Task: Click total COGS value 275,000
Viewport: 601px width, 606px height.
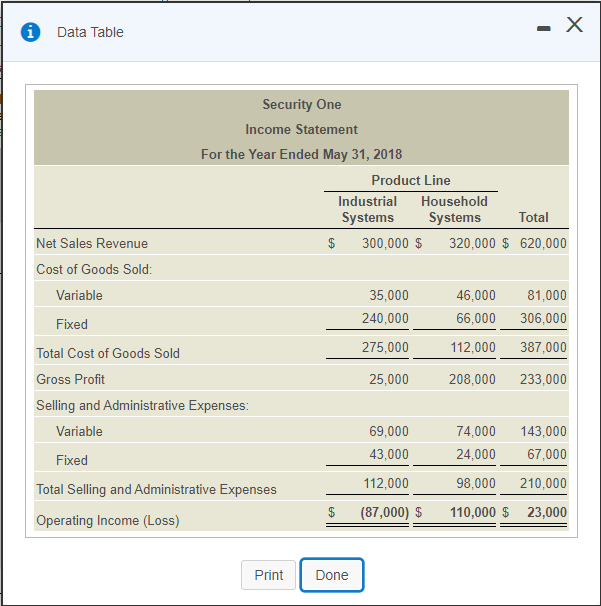Action: [x=385, y=347]
